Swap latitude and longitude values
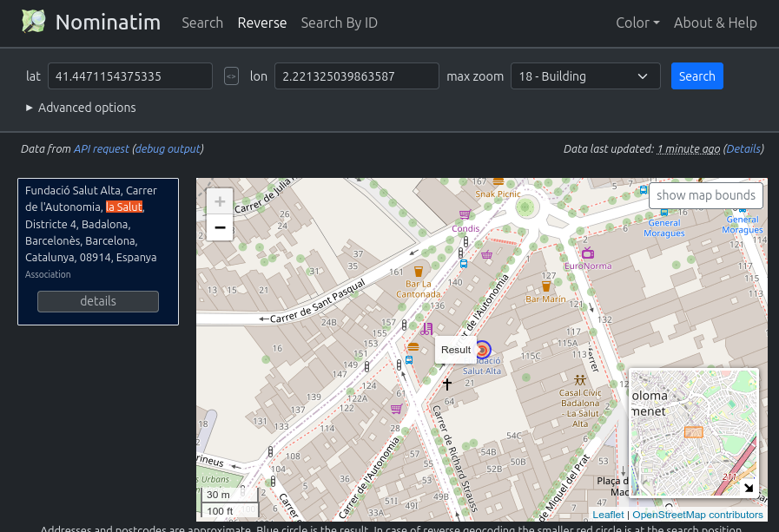The image size is (779, 532). pyautogui.click(x=231, y=76)
